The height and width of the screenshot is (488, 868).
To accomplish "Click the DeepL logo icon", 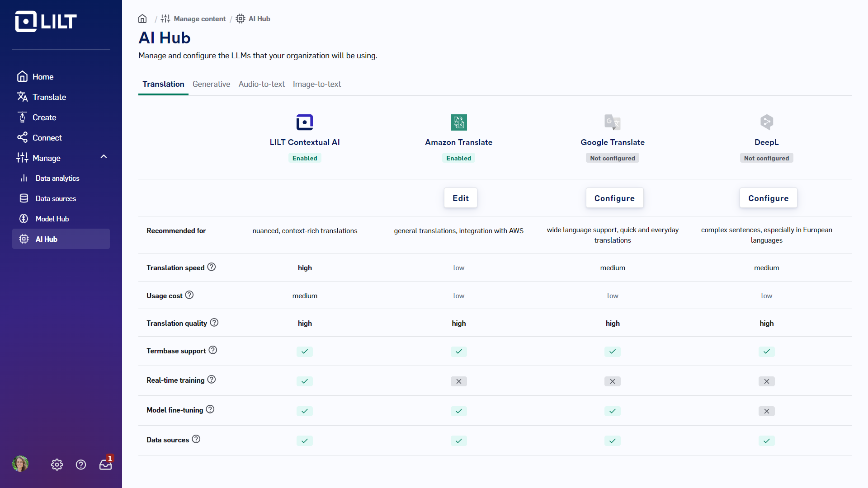I will point(767,122).
